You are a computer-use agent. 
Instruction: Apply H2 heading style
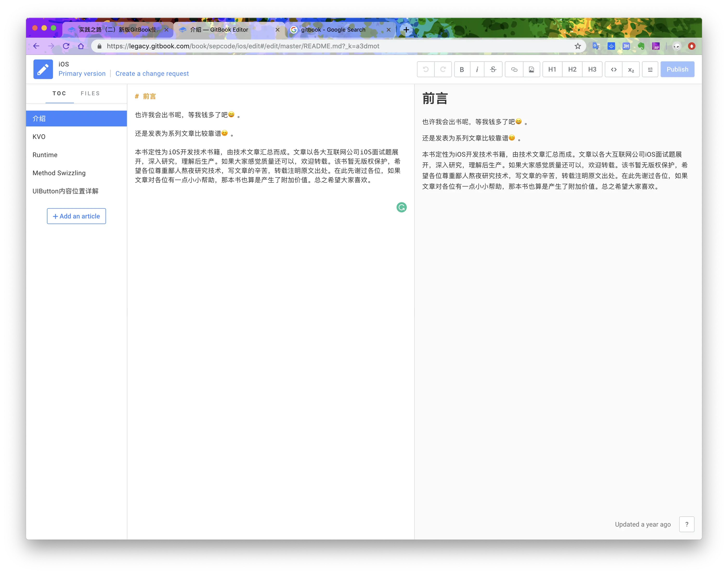coord(572,70)
